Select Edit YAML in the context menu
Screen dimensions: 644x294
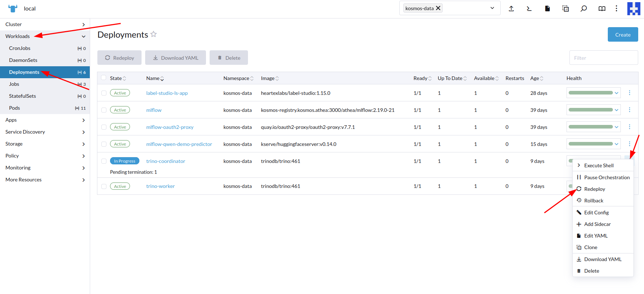point(595,236)
